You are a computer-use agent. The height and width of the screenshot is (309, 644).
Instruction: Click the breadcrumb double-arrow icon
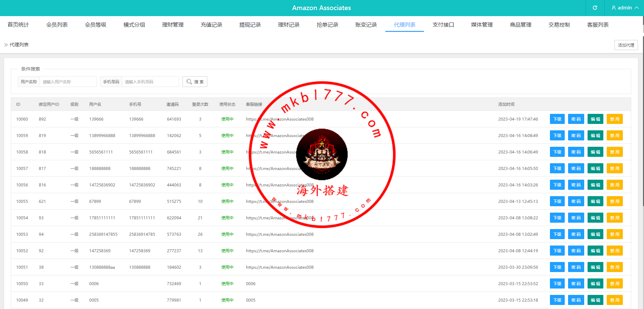click(6, 45)
